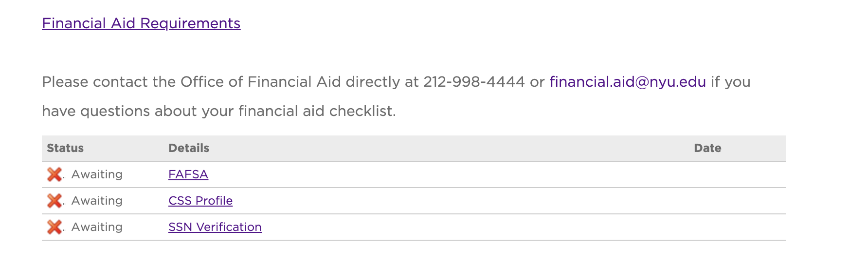The width and height of the screenshot is (868, 267).
Task: Click the phone number 212-998-4444
Action: pos(474,82)
